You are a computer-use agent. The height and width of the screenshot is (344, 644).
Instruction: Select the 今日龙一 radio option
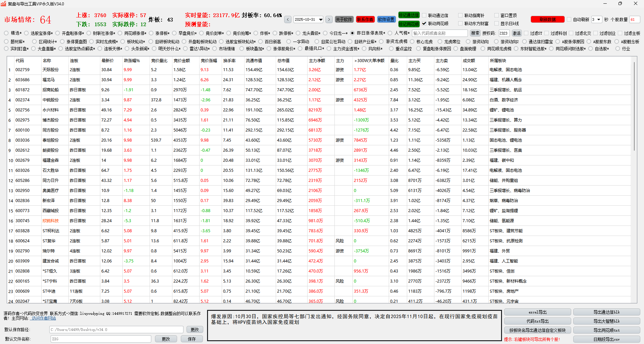pos(325,33)
